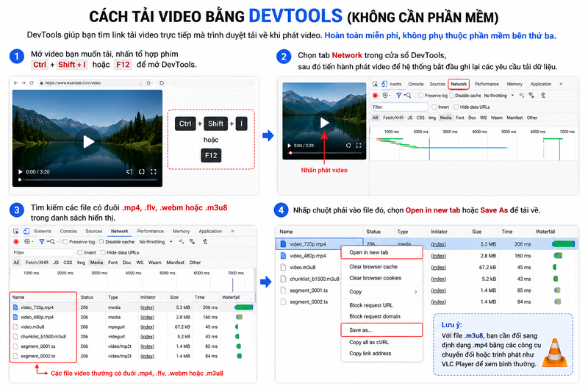588x392 pixels.
Task: Click browser forward arrow in step 1
Action: 24,83
